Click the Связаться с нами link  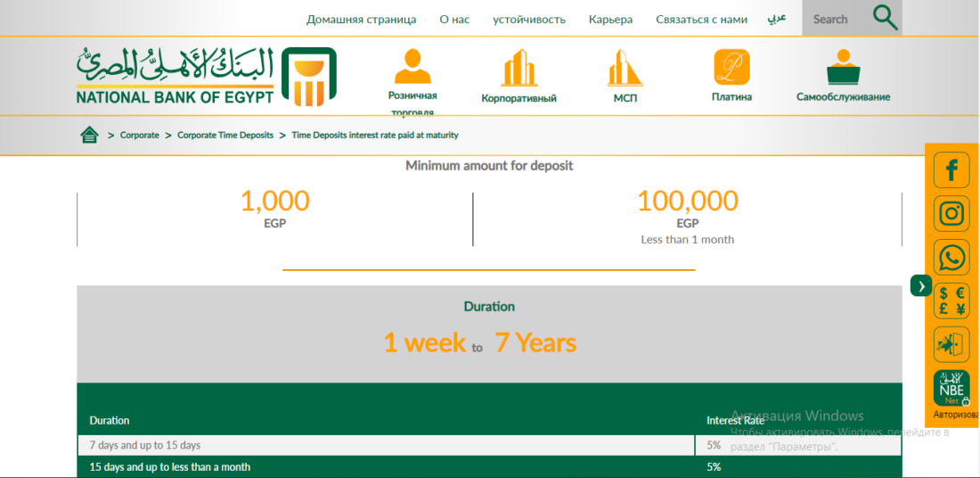(x=701, y=20)
